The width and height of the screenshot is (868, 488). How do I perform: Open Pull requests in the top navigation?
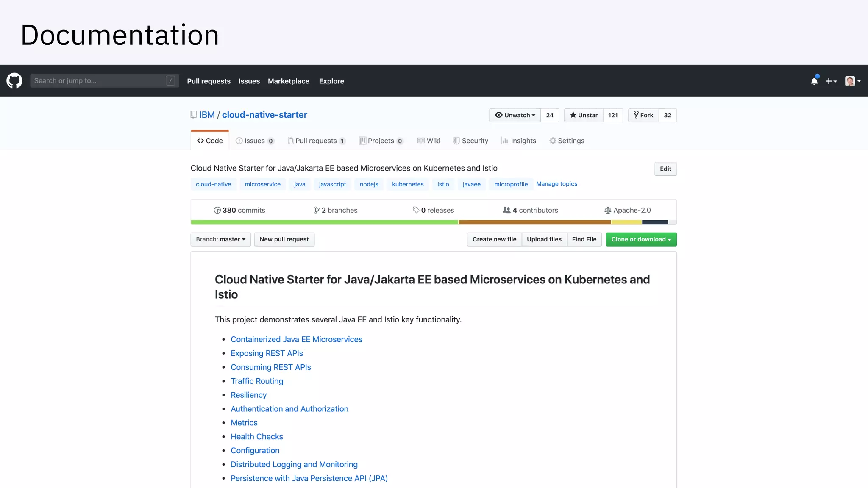pyautogui.click(x=209, y=81)
